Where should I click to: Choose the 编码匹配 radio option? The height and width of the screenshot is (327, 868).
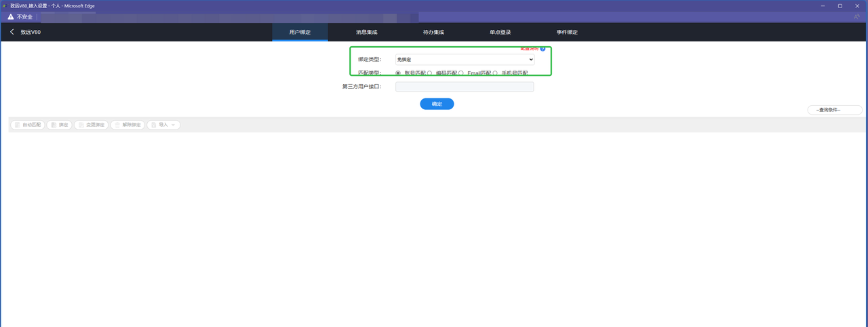(x=429, y=73)
